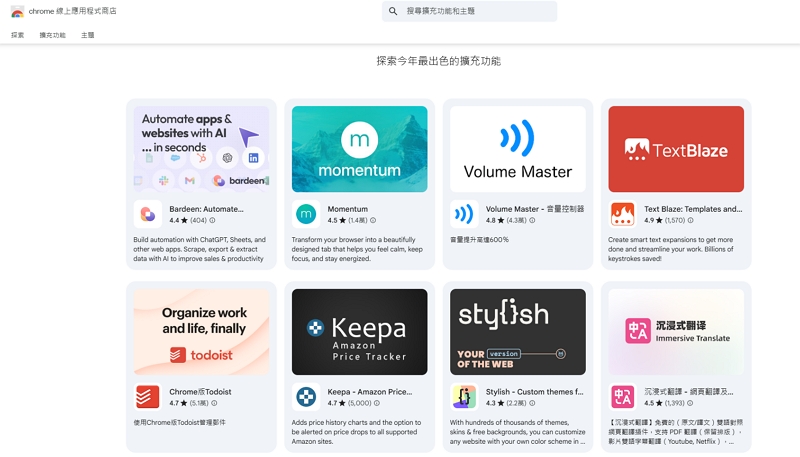
Task: Open the Immersive Translate banner thumbnail
Action: pyautogui.click(x=676, y=332)
